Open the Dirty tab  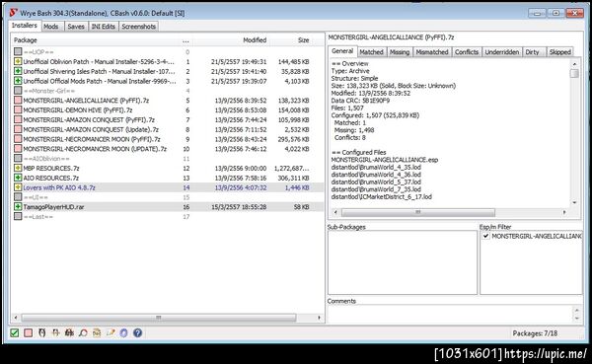533,52
